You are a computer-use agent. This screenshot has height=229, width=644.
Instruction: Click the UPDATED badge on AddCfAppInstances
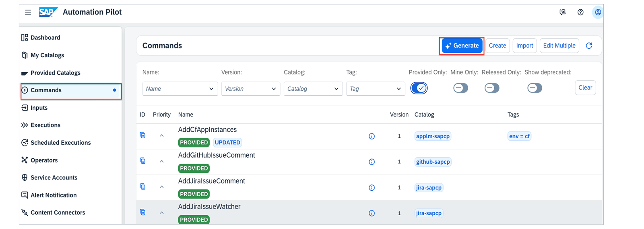click(227, 142)
